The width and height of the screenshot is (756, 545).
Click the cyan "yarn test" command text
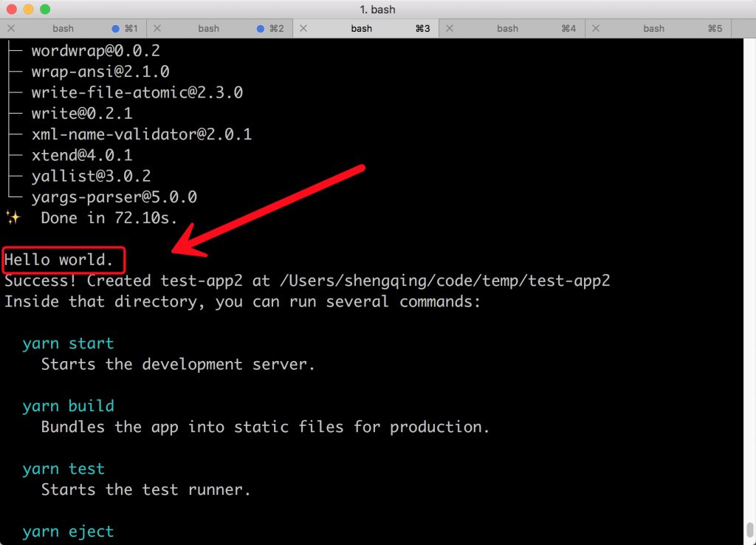point(63,469)
